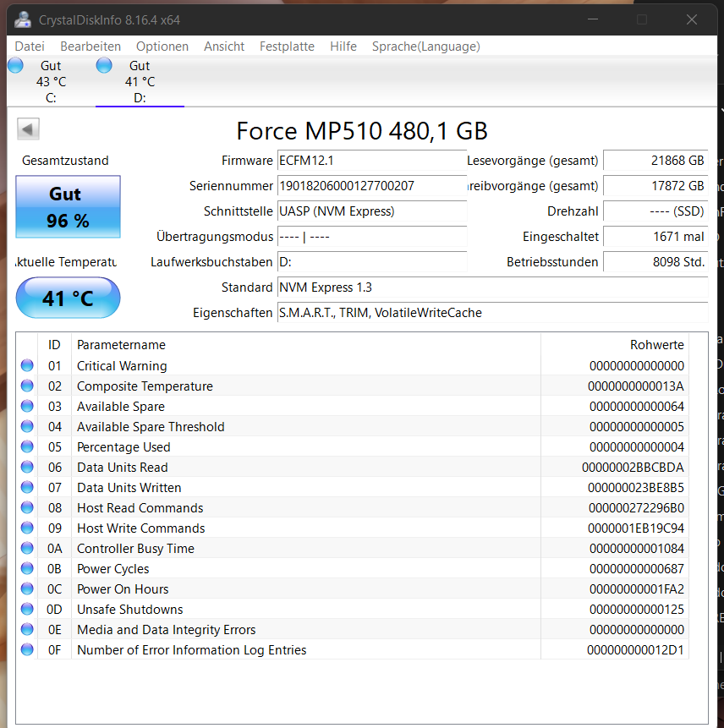
Task: Click the Betriebsstunden value 8098 Std.
Action: pos(655,262)
